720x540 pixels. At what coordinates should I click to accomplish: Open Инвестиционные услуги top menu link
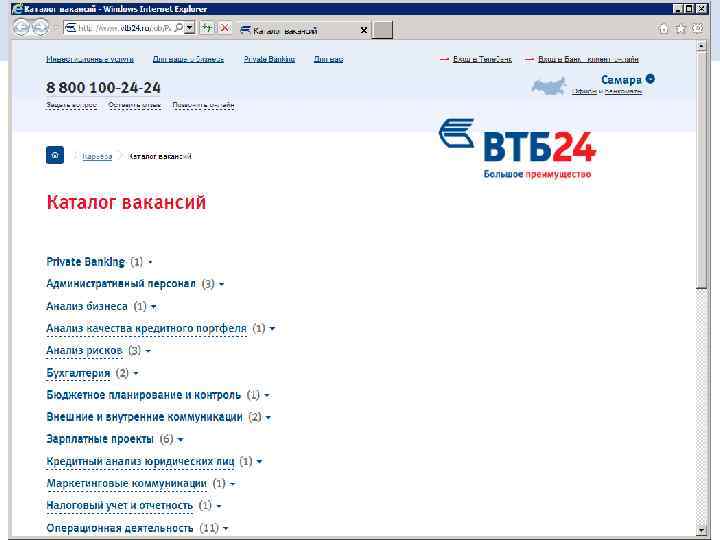tap(90, 59)
